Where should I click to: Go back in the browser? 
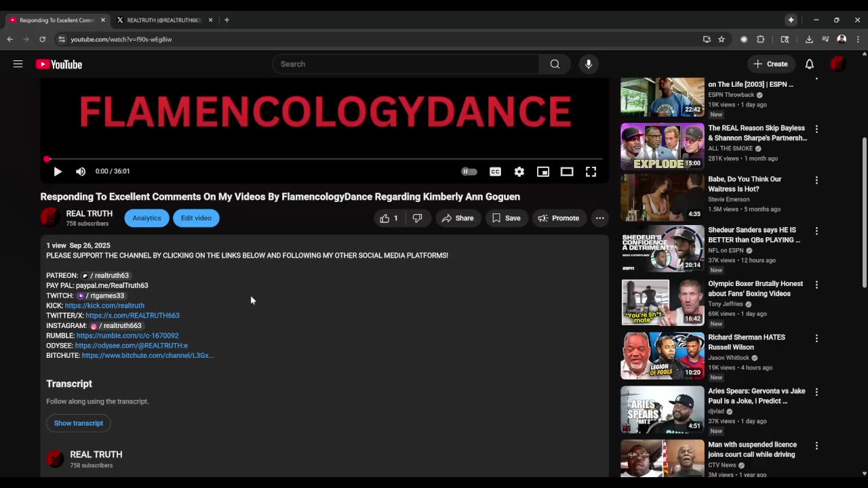point(10,39)
